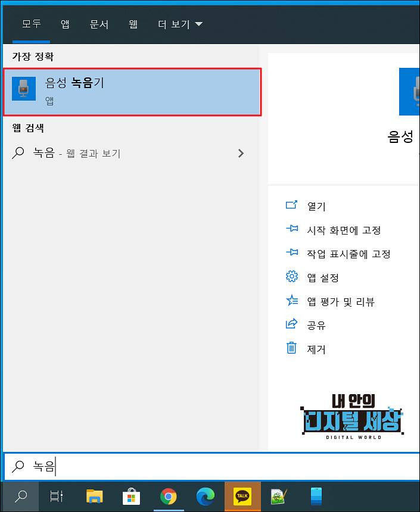Click the voice recorder microphone icon in results

(x=24, y=89)
